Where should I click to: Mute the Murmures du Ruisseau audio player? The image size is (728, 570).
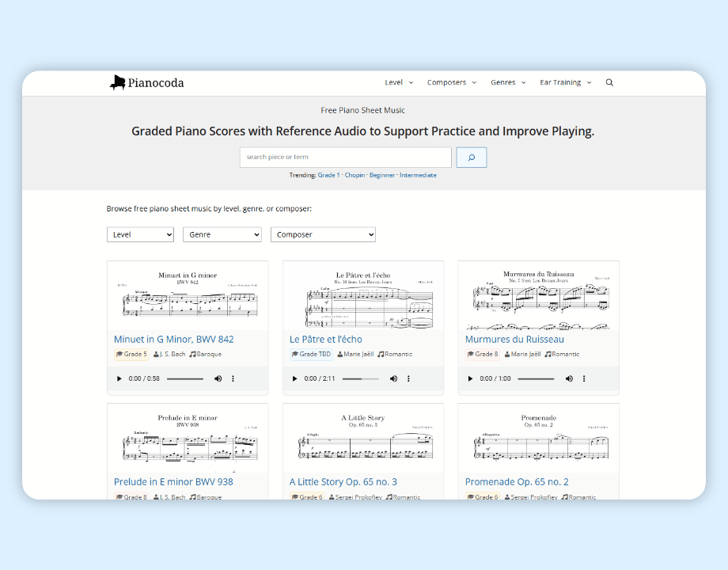[x=569, y=378]
